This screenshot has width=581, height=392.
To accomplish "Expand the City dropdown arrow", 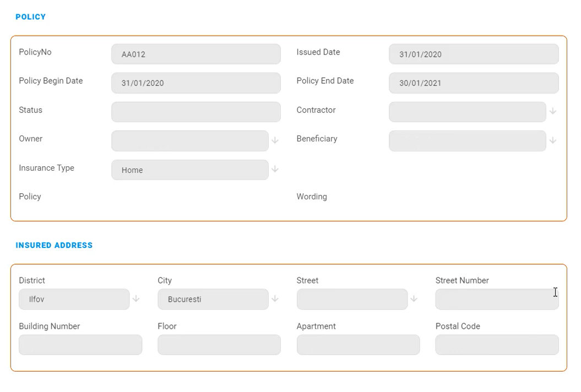I will (275, 299).
